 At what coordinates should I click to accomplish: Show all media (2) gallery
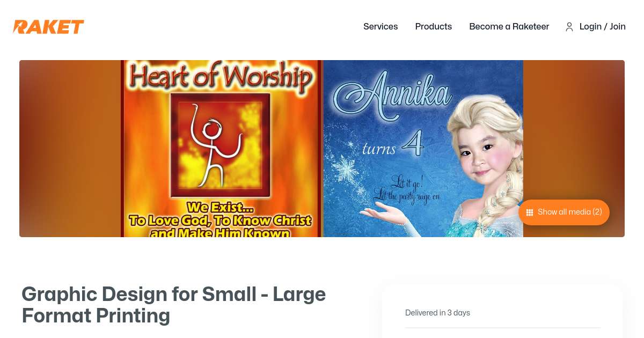[564, 212]
